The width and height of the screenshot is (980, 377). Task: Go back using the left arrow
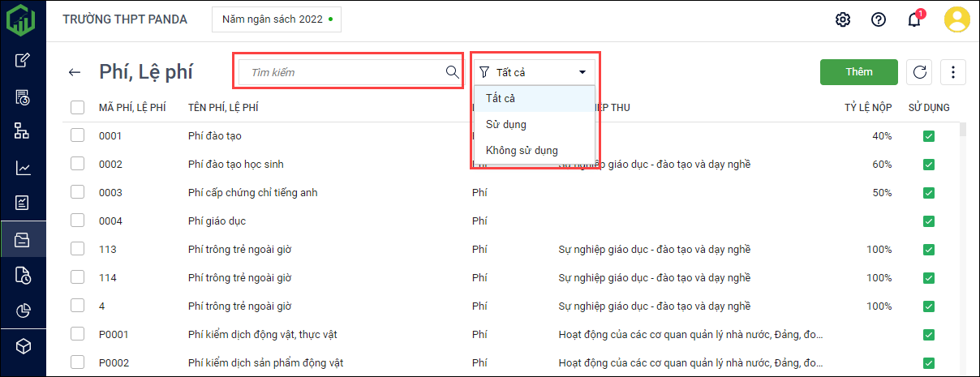pyautogui.click(x=75, y=72)
